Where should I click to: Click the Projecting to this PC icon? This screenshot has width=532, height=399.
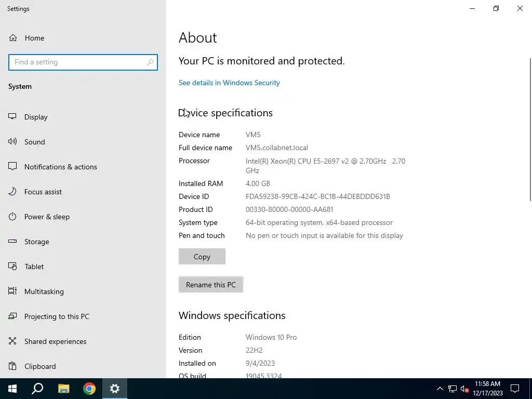(12, 316)
